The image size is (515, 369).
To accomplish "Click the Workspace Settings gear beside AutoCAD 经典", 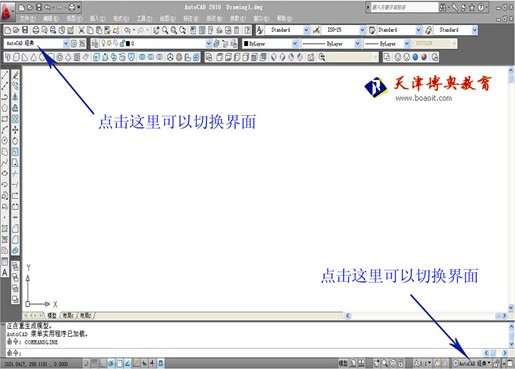I will click(74, 43).
